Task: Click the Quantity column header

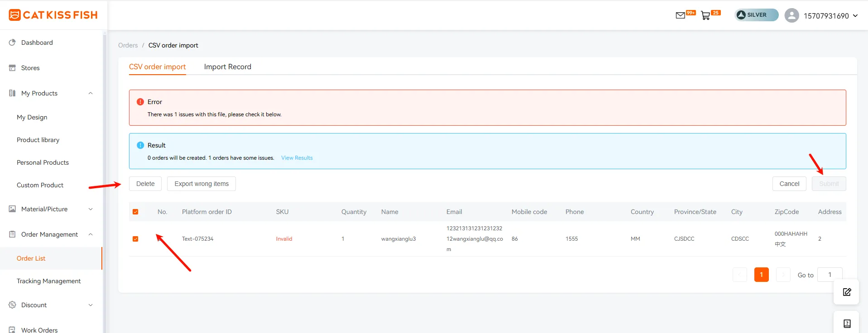Action: pos(354,212)
